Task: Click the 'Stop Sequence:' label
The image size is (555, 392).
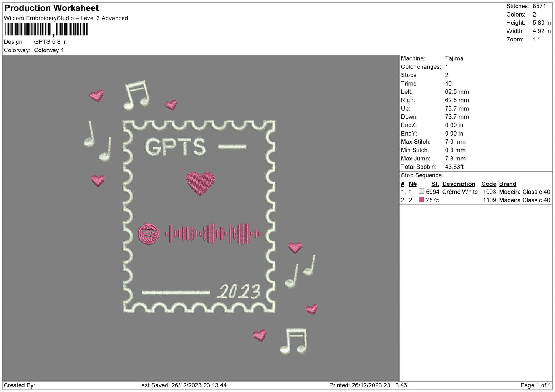Action: coord(422,175)
